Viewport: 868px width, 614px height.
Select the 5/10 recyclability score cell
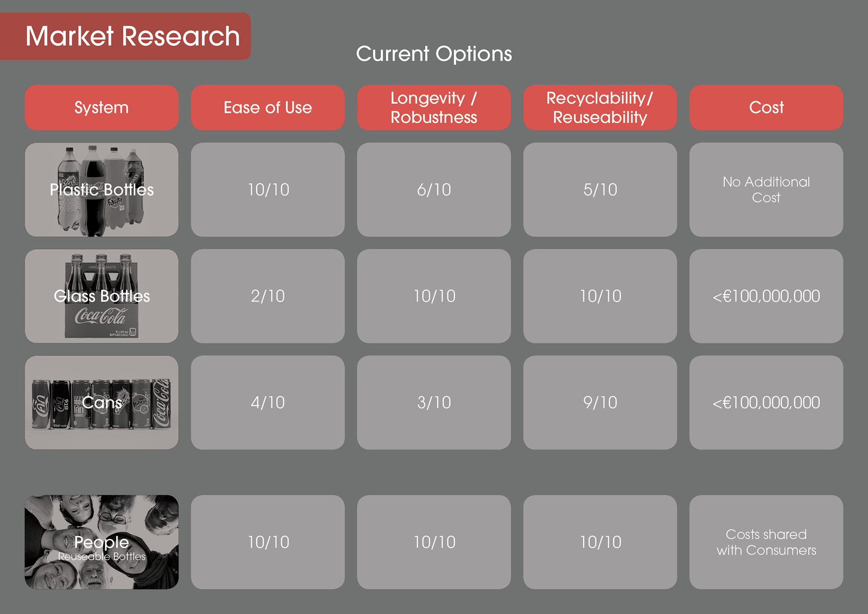click(600, 189)
